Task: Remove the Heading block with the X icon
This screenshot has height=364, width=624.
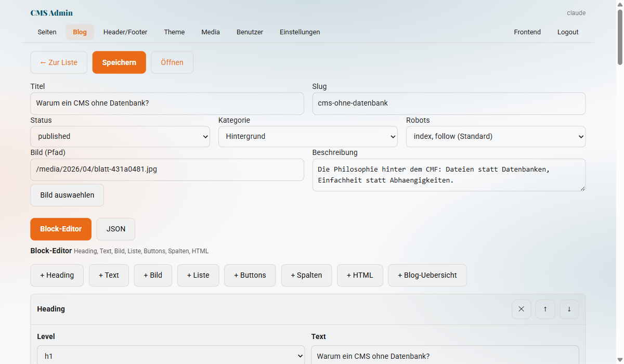Action: pyautogui.click(x=521, y=309)
